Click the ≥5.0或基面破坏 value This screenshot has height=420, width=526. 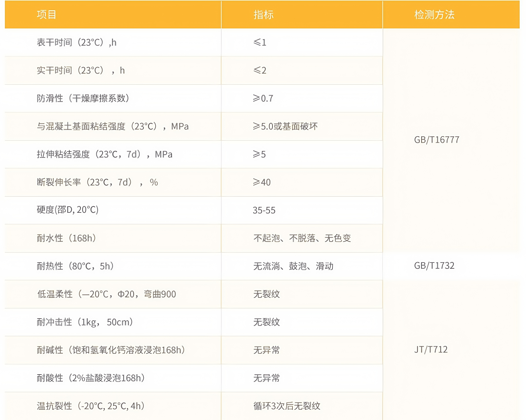(x=285, y=127)
